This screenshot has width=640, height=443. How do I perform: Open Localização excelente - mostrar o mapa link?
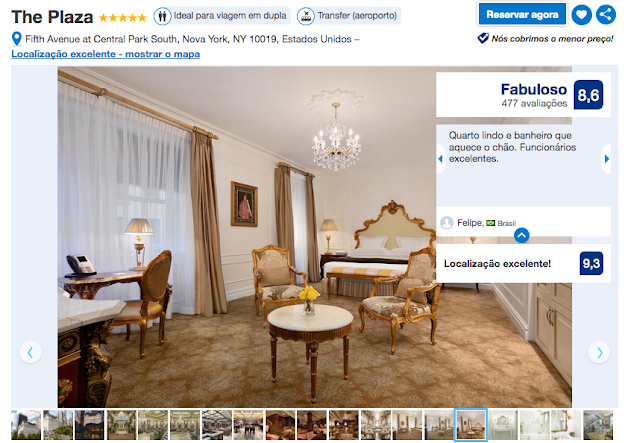click(106, 54)
